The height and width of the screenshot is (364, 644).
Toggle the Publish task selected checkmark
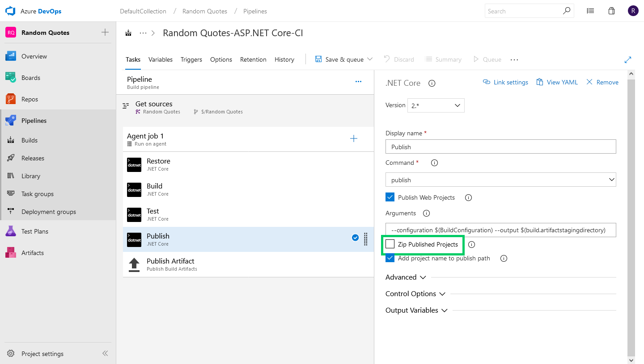[356, 238]
